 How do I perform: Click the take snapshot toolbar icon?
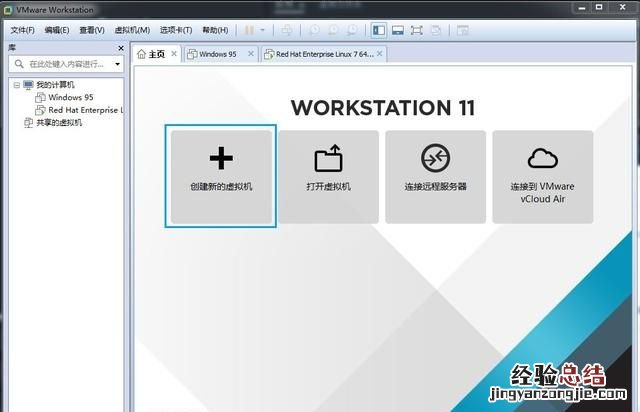point(314,30)
